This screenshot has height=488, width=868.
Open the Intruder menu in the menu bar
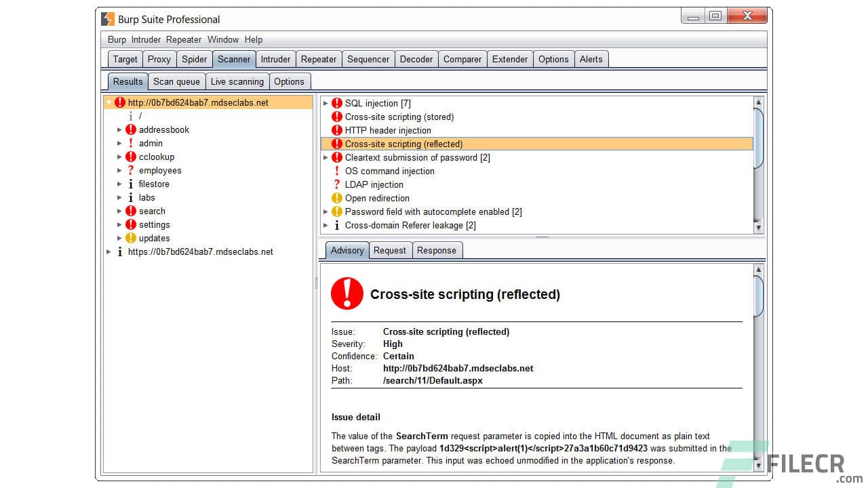point(146,39)
